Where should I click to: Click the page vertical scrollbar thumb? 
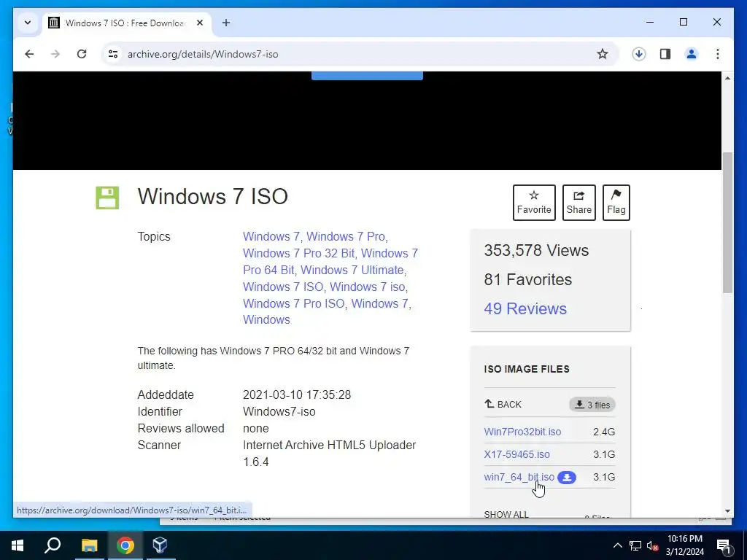[x=727, y=223]
